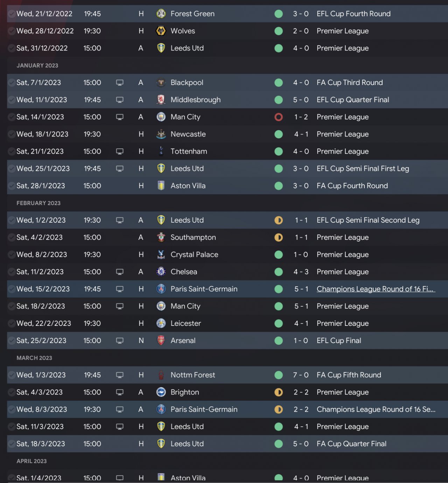The width and height of the screenshot is (448, 483).
Task: Toggle the checkmark beside Sat, 4/2/2023
Action: pyautogui.click(x=12, y=237)
